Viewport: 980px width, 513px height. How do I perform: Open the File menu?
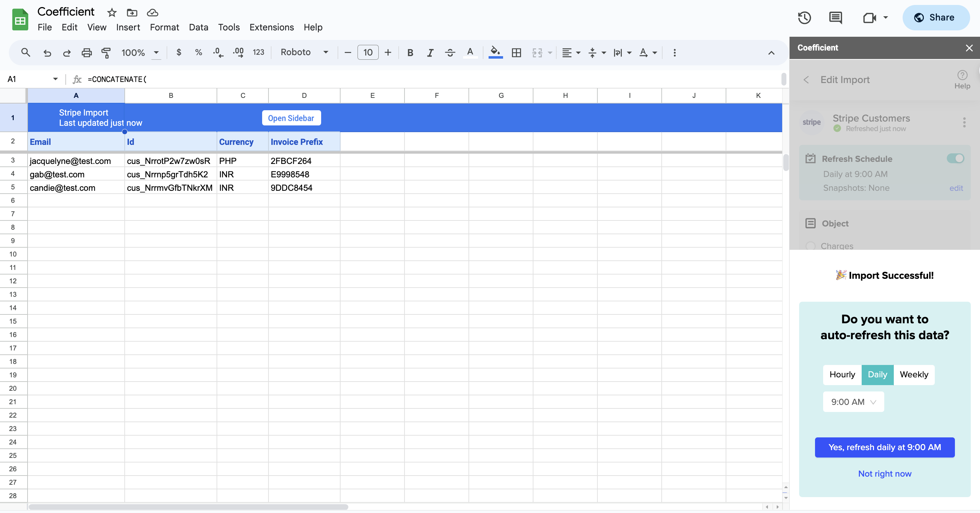(x=45, y=28)
